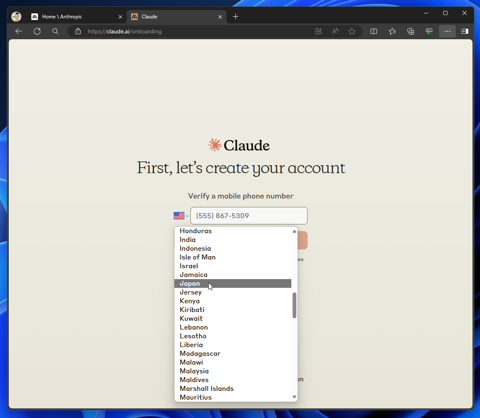Select Indonesia from the country list
Image resolution: width=480 pixels, height=418 pixels.
(233, 248)
